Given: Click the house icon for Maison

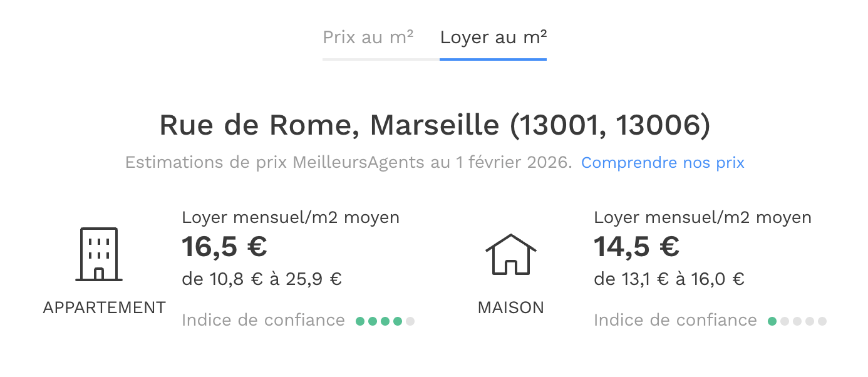Looking at the screenshot, I should click(x=511, y=254).
